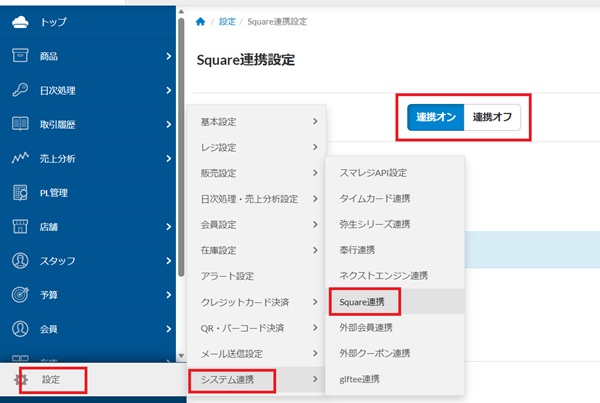Open PL管理 in sidebar
Viewport: 600px width, 403px height.
(x=88, y=193)
